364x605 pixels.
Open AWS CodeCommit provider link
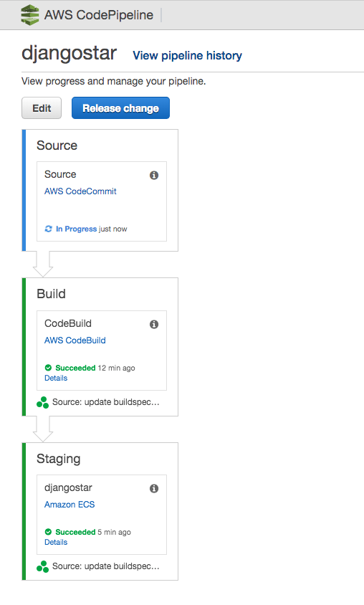(80, 191)
